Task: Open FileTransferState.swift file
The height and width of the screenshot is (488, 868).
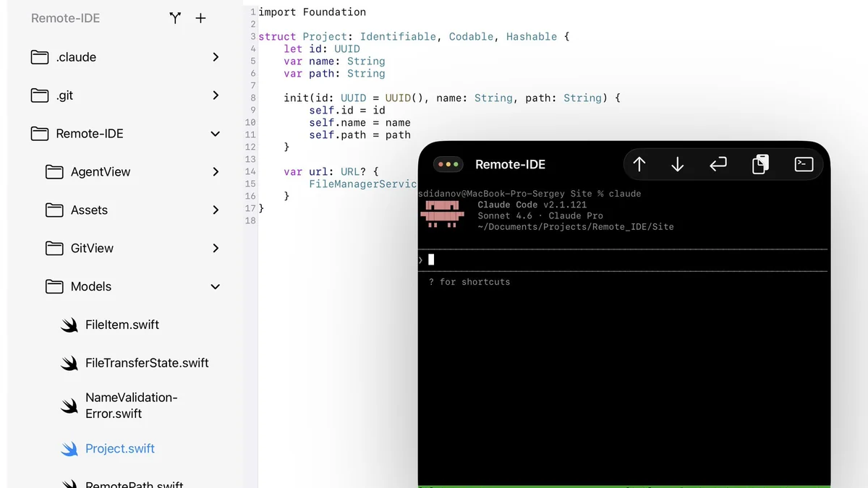Action: coord(147,364)
